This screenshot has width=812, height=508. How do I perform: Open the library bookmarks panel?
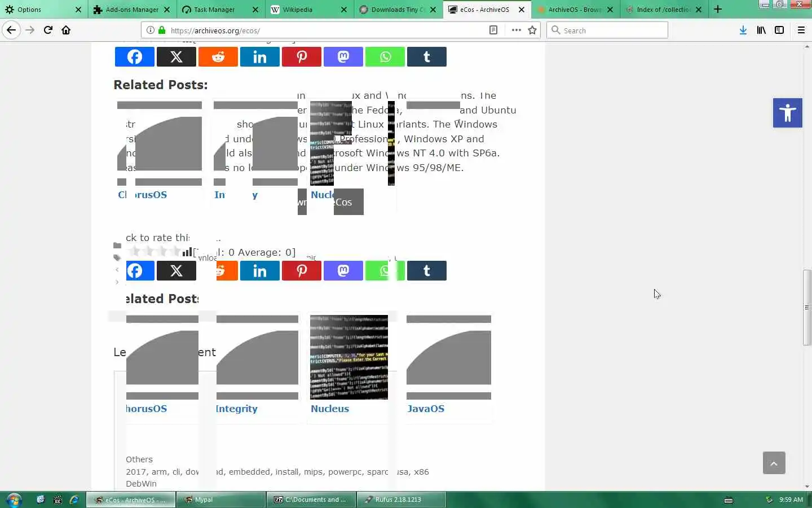point(761,30)
